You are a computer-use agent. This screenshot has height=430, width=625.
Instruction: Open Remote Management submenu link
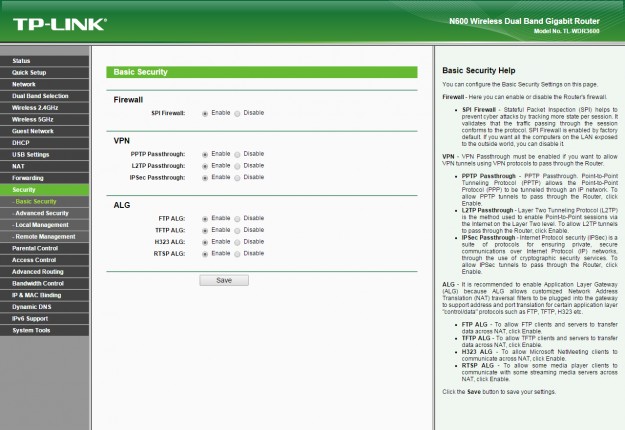44,237
